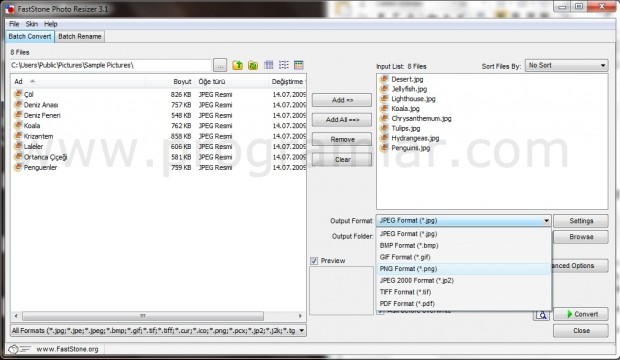Click Browse for output folder

point(581,237)
